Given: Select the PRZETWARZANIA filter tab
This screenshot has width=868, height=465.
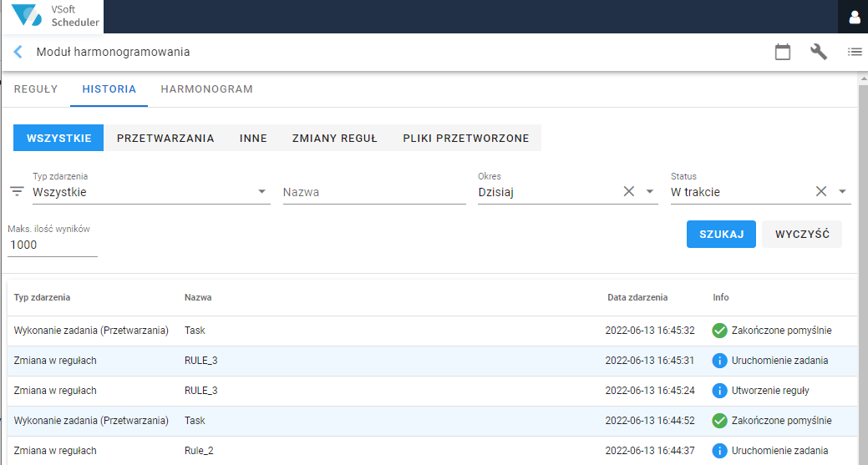Looking at the screenshot, I should 165,139.
